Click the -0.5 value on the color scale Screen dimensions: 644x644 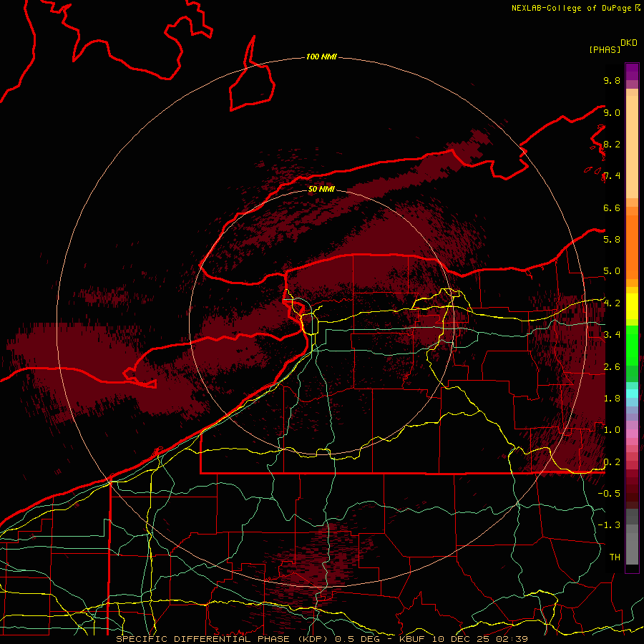click(609, 493)
